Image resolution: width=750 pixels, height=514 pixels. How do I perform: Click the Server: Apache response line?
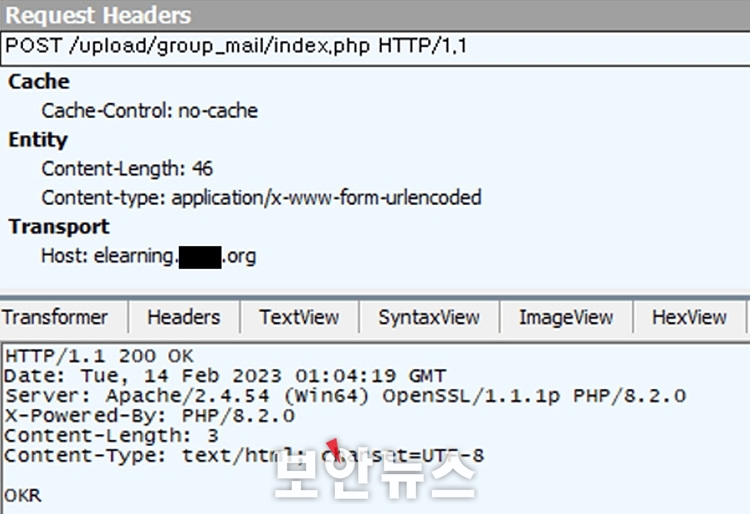pos(345,396)
